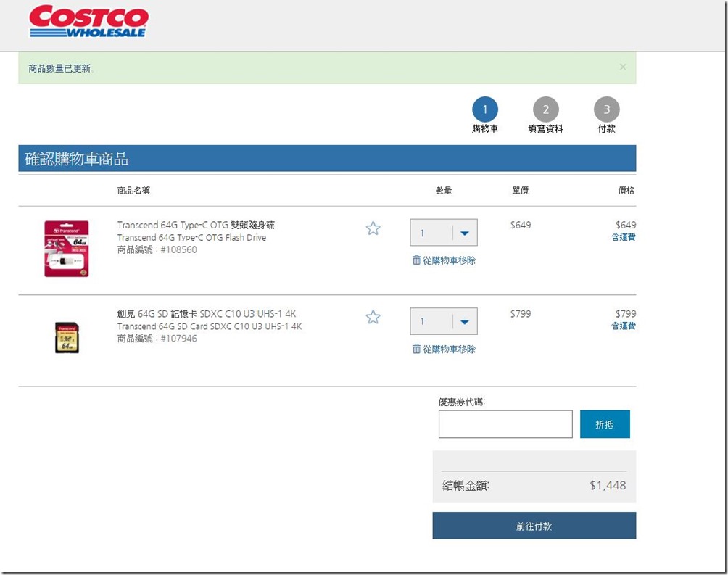Open Transcend flash drive product thumbnail
This screenshot has height=575, width=728.
[x=67, y=249]
